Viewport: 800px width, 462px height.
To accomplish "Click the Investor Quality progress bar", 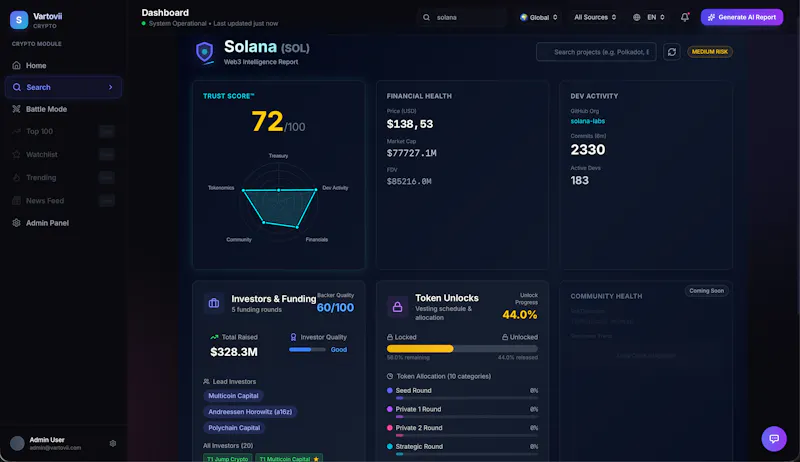I will point(307,350).
